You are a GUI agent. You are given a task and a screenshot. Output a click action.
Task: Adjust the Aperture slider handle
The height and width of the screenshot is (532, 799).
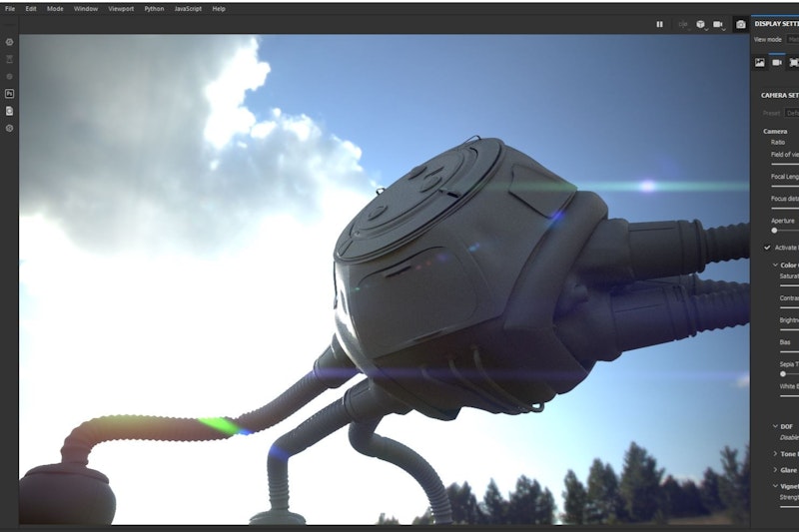point(774,230)
